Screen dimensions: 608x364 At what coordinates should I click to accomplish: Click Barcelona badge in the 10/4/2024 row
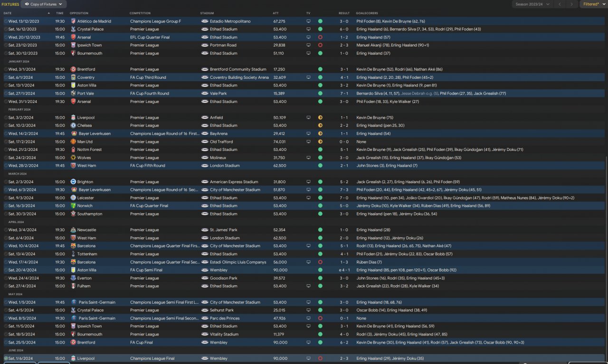pyautogui.click(x=73, y=246)
